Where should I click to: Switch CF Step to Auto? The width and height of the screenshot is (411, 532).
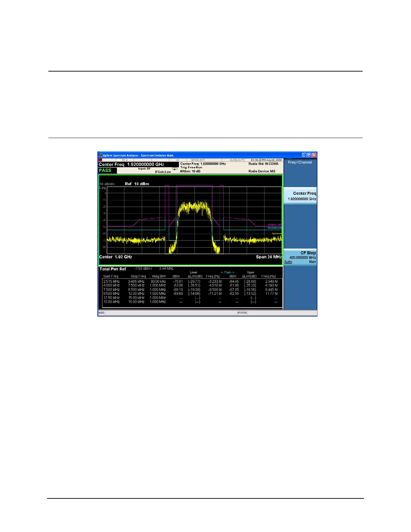(288, 262)
